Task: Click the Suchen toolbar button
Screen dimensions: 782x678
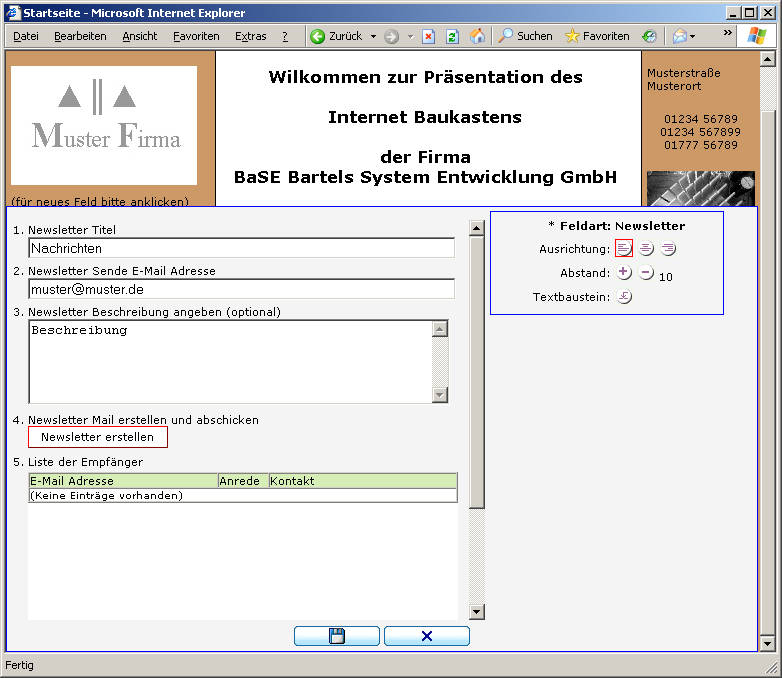Action: pos(525,36)
